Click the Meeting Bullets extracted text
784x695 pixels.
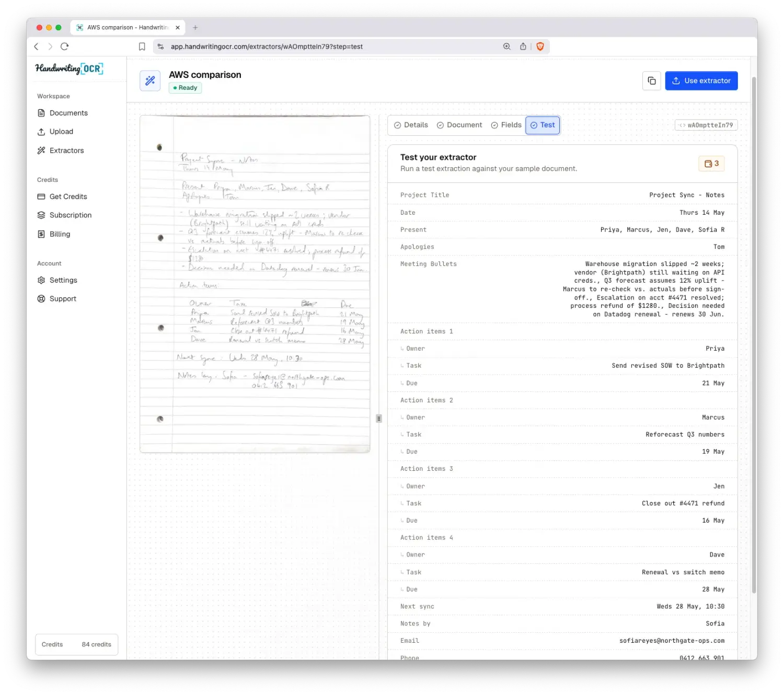(643, 289)
